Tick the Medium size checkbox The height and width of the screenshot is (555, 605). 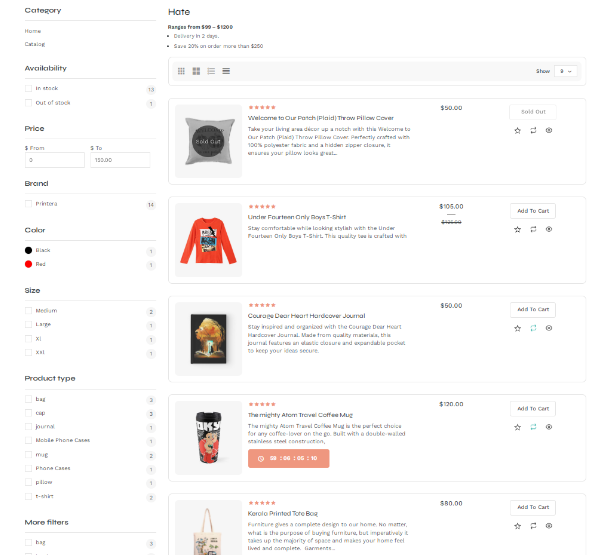(29, 311)
